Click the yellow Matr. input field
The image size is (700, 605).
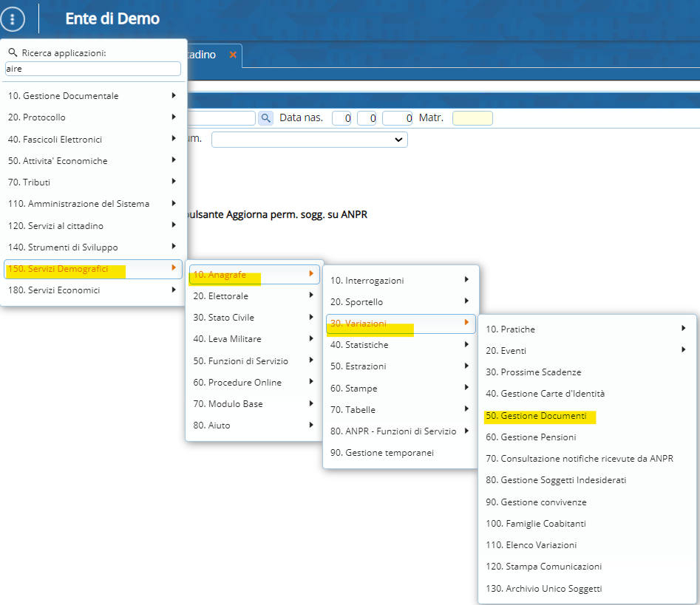[x=472, y=118]
